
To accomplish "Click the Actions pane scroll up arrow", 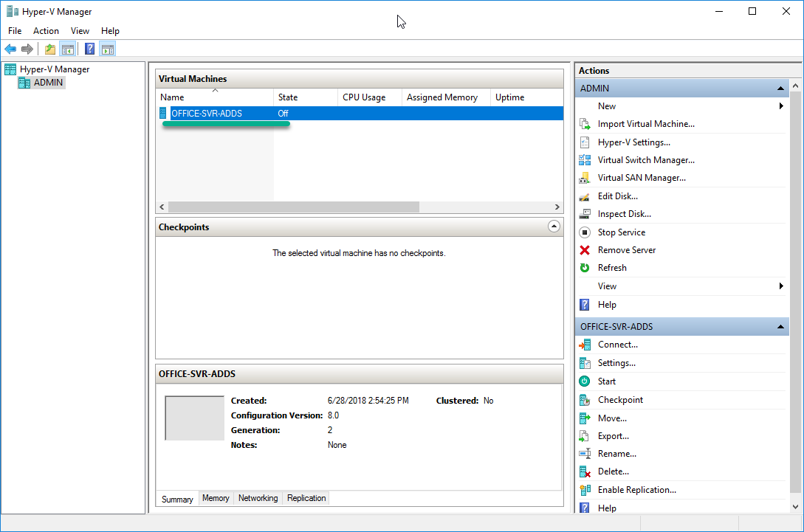I will 795,86.
